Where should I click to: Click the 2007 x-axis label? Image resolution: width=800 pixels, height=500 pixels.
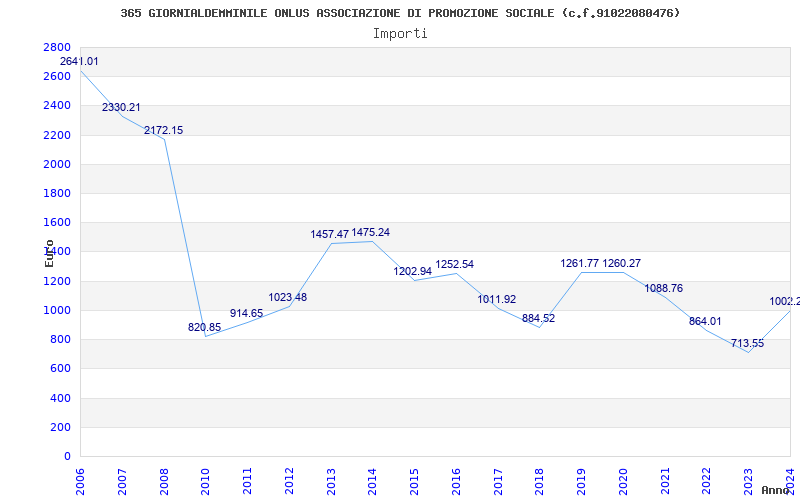click(122, 480)
